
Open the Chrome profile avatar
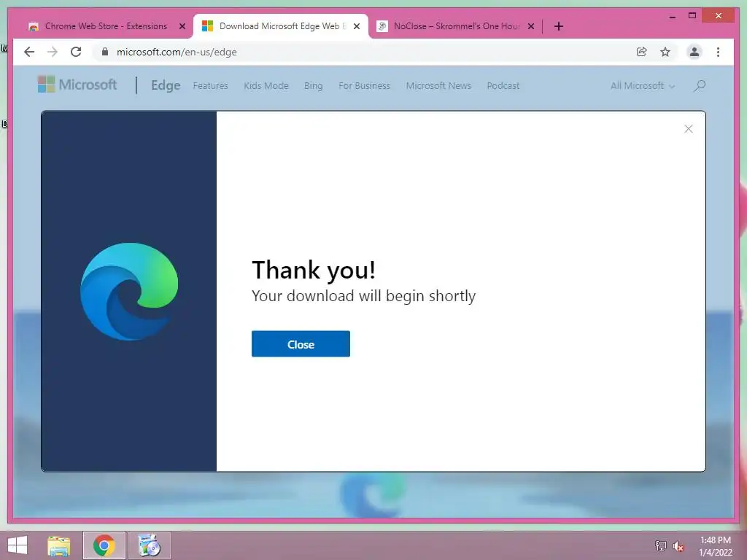click(x=694, y=52)
